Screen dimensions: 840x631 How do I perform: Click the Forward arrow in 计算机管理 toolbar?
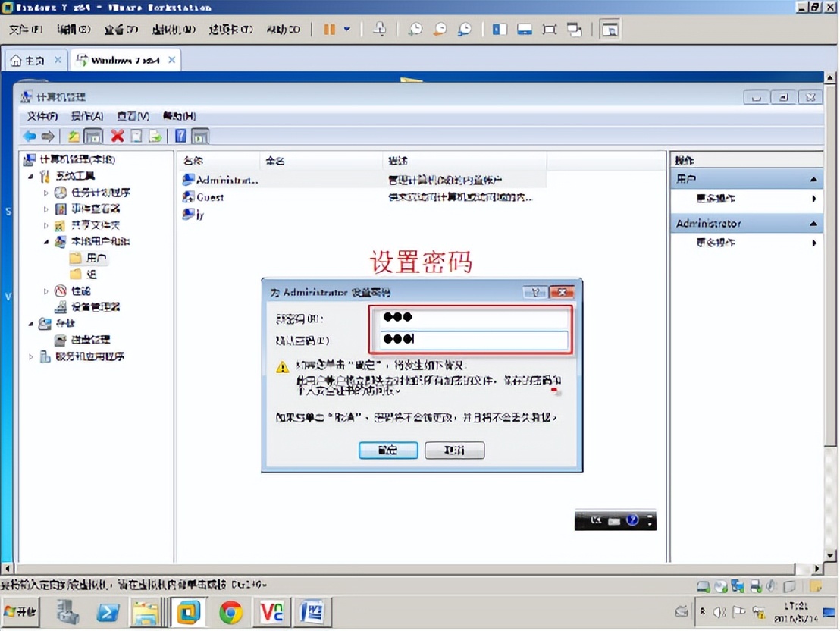[x=48, y=137]
